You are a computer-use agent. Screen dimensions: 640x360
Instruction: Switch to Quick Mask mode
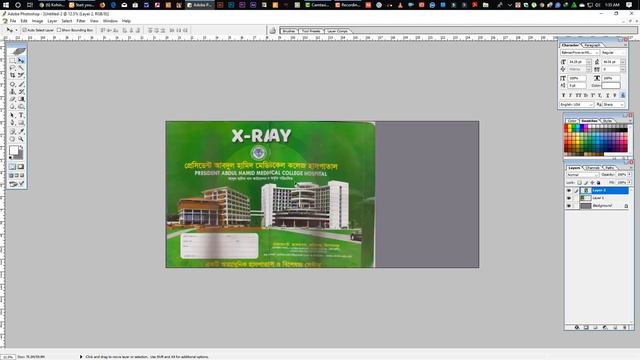tap(21, 167)
